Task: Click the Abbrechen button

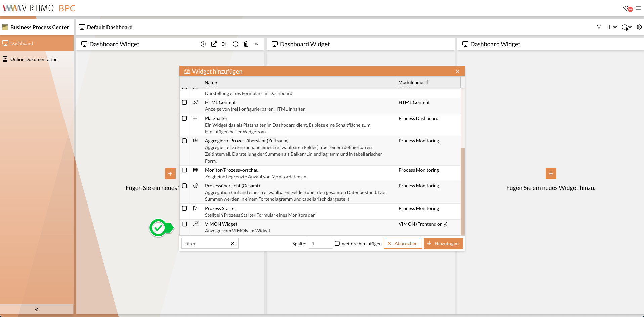Action: coord(402,243)
